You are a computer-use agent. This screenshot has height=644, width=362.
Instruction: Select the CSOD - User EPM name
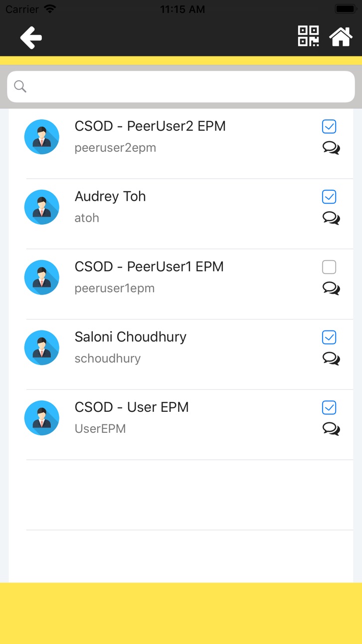click(132, 407)
